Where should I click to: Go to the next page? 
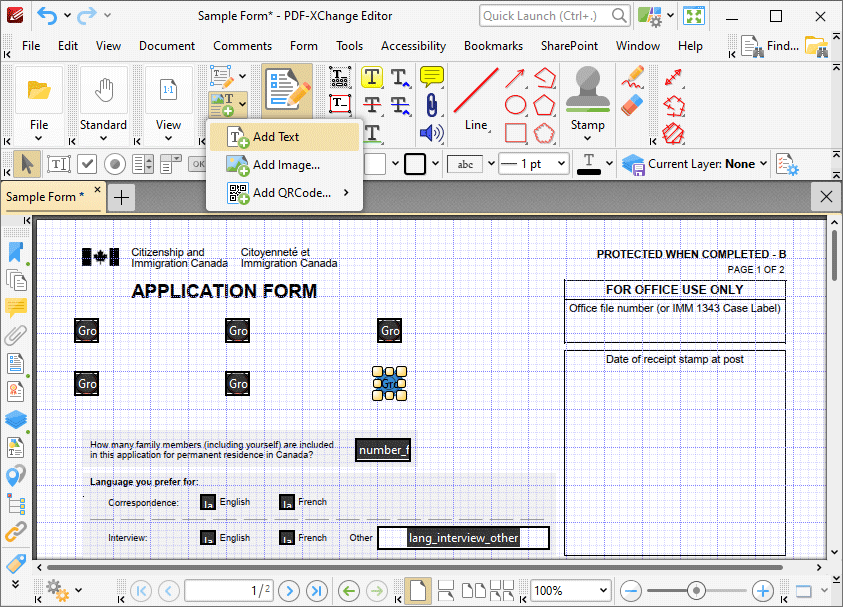289,591
